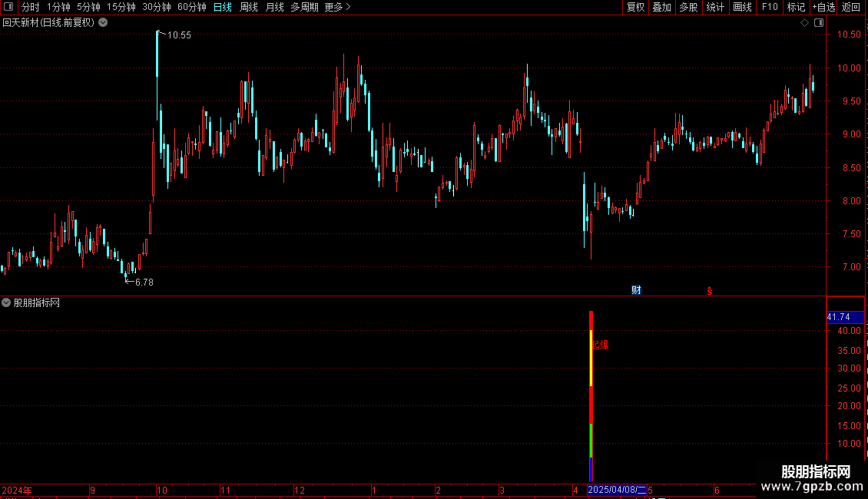Click the 10.00 price axis label
This screenshot has height=499, width=868.
click(849, 68)
